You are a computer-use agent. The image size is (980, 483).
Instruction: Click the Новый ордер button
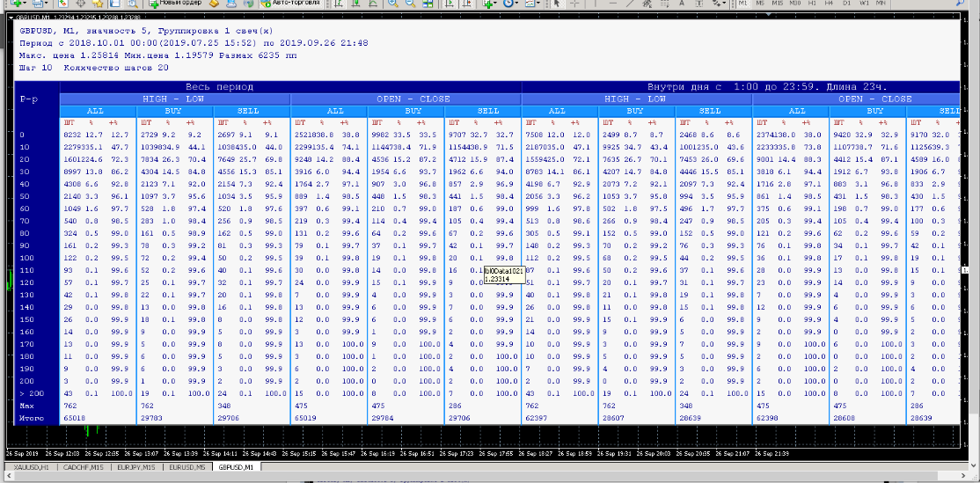[x=176, y=4]
